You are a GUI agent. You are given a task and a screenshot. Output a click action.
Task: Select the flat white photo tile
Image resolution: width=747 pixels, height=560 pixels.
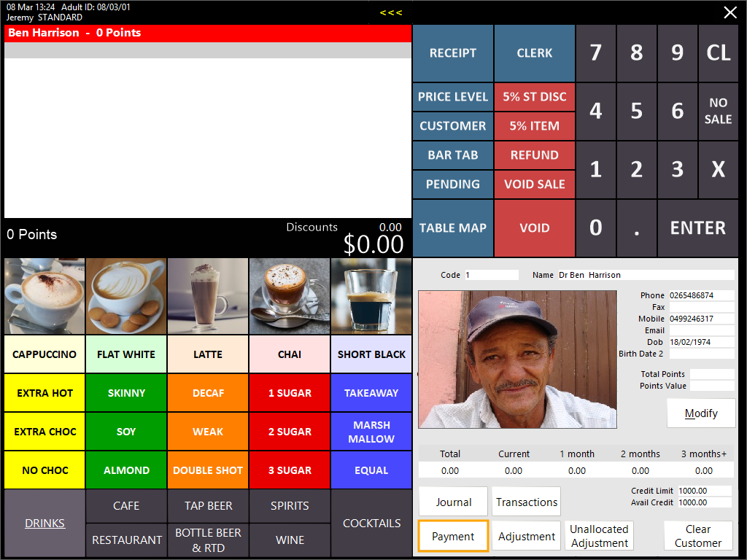pyautogui.click(x=126, y=296)
